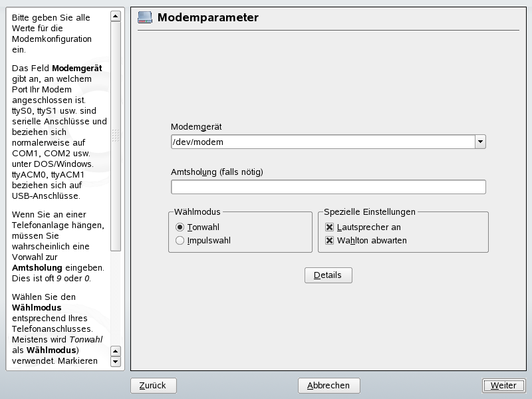The image size is (532, 399).
Task: Open the Modemgerät dropdown arrow
Action: click(480, 142)
